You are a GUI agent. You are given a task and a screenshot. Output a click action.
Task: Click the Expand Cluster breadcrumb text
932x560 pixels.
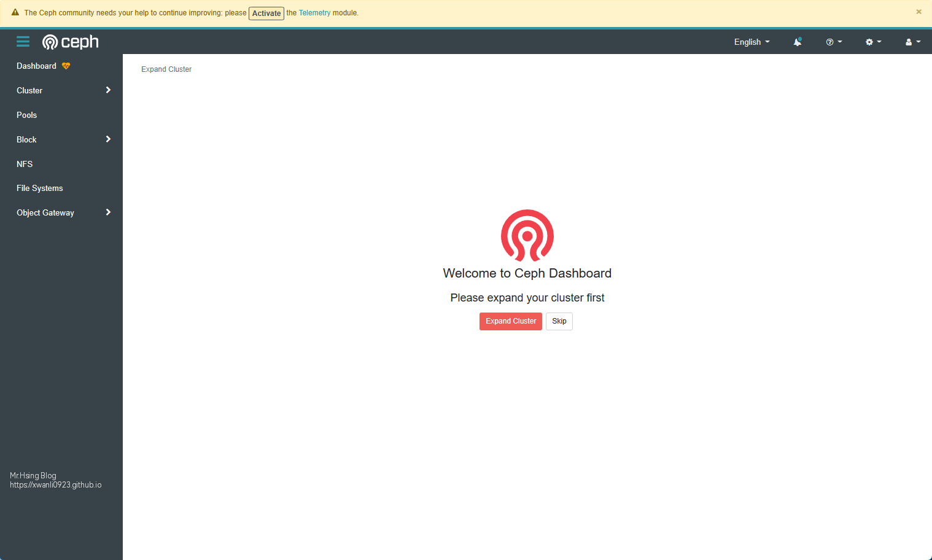coord(166,69)
